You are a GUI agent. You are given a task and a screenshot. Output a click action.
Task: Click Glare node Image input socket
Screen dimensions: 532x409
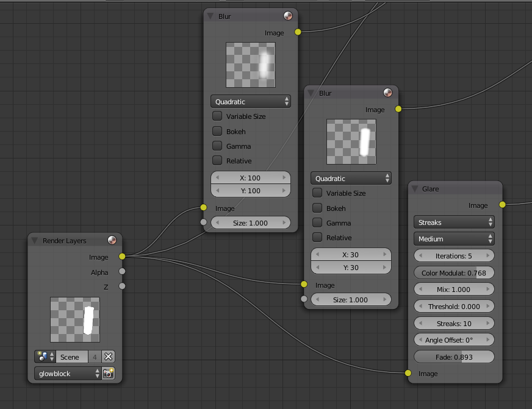408,373
